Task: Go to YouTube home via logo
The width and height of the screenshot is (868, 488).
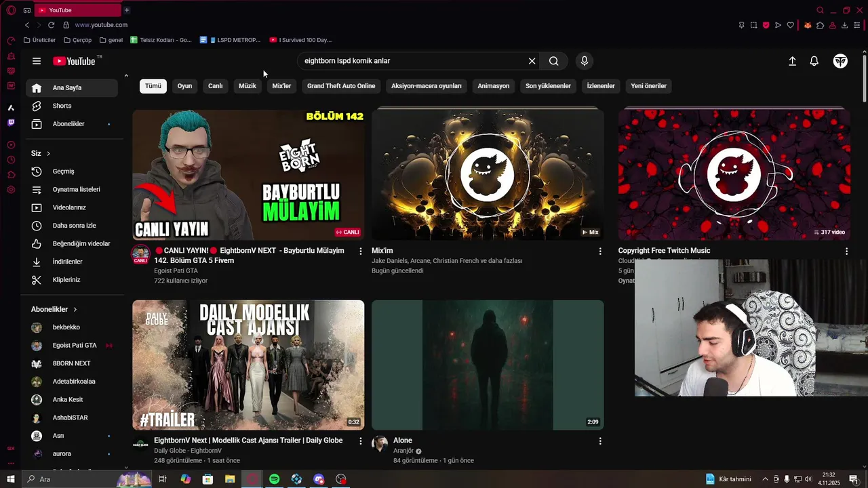Action: click(x=75, y=61)
